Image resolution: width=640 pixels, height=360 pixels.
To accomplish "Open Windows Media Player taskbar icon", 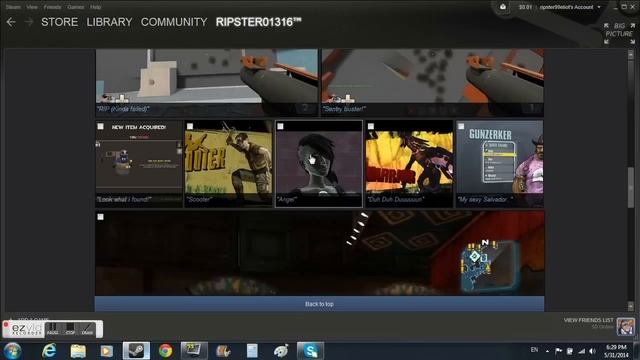I will point(107,351).
